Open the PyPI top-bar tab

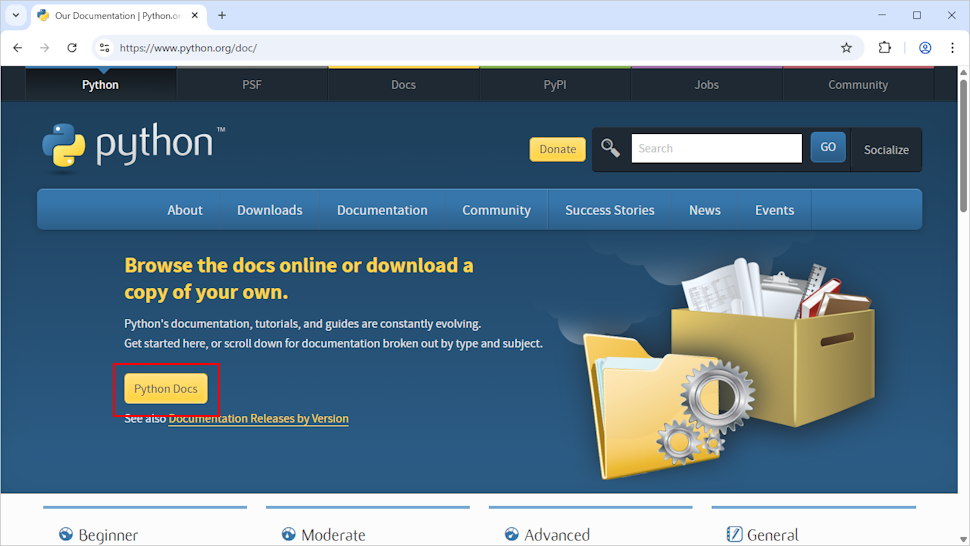pos(555,85)
